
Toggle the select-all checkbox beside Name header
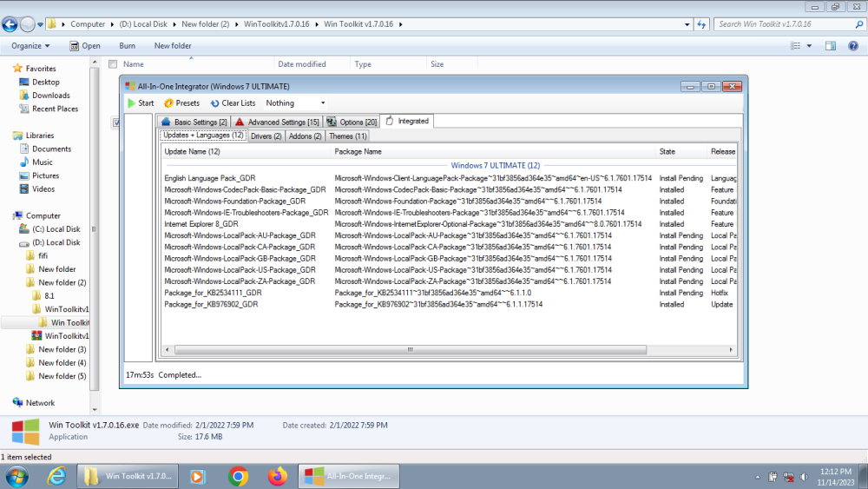113,64
